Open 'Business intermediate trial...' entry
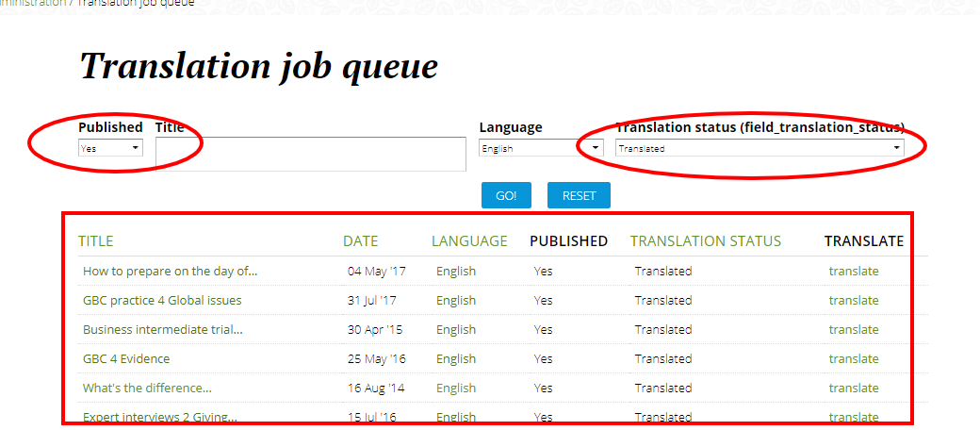Viewport: 980px width, 430px height. [162, 330]
